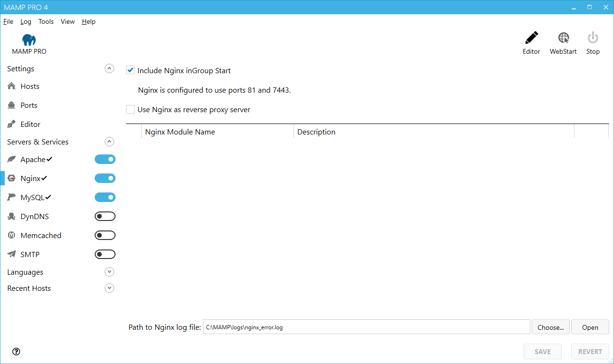
Task: Uncheck Include Nginx inGroup Start checkbox
Action: (x=130, y=70)
